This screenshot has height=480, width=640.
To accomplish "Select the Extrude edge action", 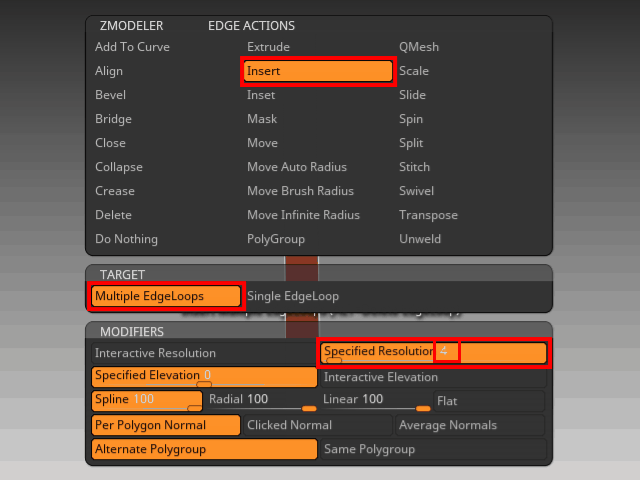I will [268, 47].
